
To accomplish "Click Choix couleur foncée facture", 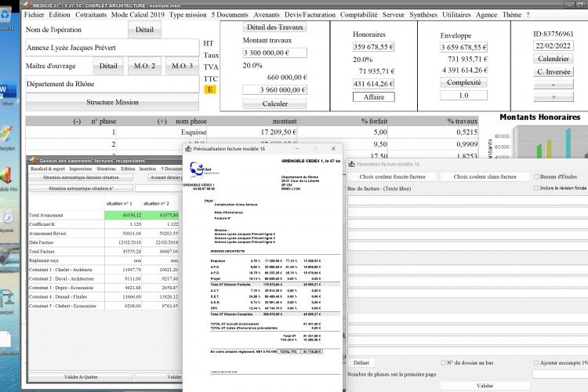I will [x=392, y=176].
